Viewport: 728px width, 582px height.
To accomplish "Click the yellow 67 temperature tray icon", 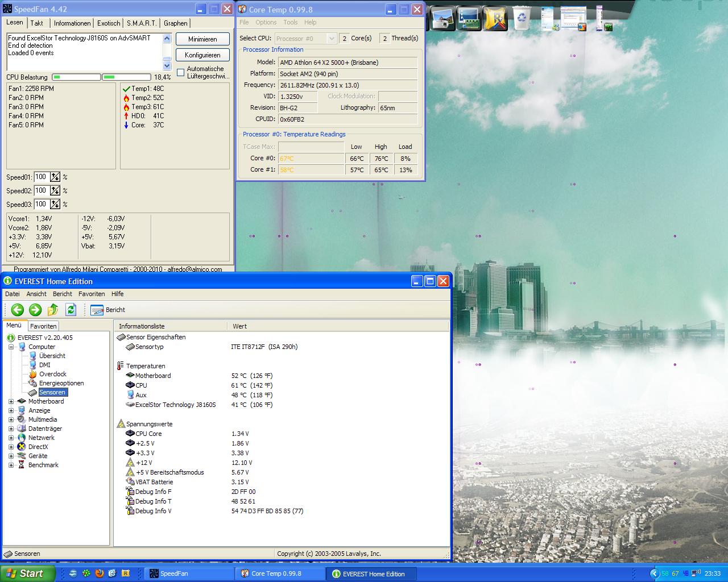I will (676, 573).
